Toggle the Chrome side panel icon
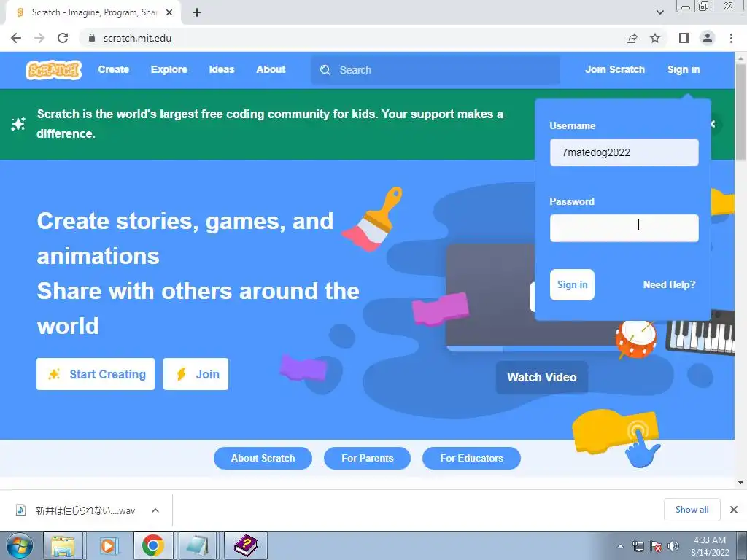The image size is (747, 560). (684, 38)
